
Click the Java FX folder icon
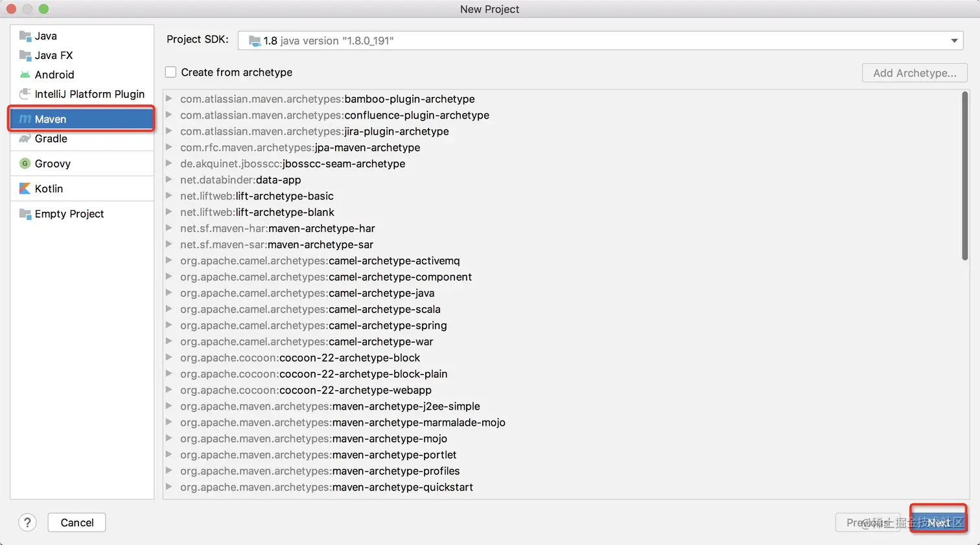(25, 55)
